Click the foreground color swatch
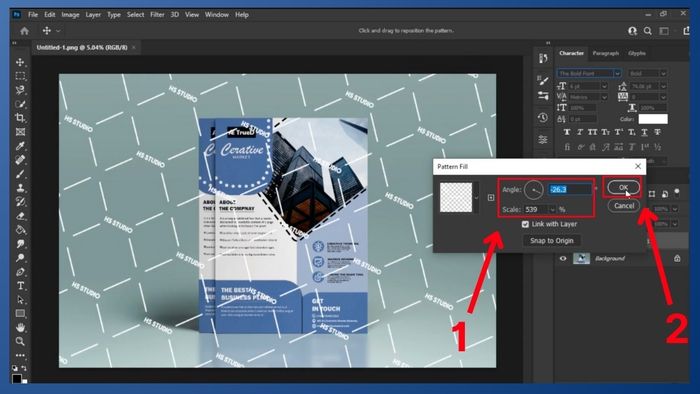The width and height of the screenshot is (700, 394). (x=17, y=379)
